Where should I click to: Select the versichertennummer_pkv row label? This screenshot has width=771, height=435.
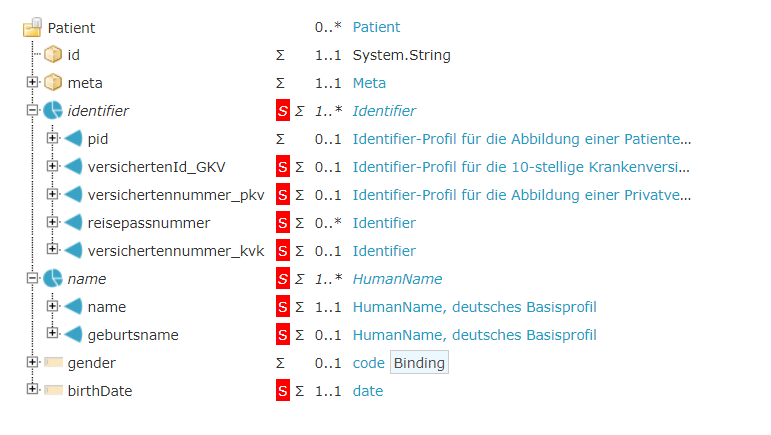[176, 195]
